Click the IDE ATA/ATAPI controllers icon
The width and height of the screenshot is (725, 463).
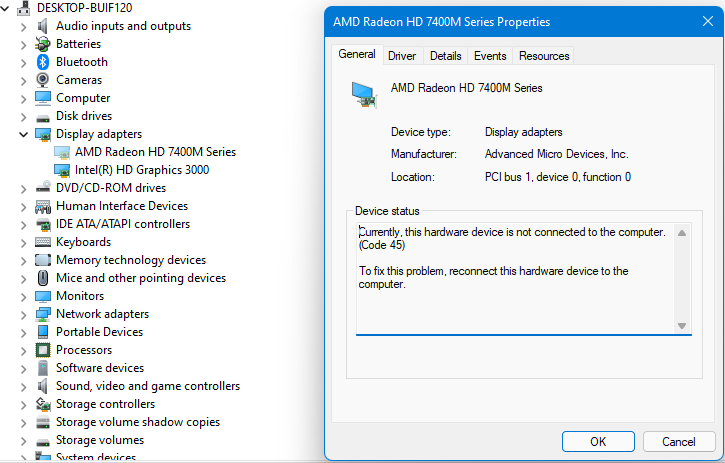43,224
